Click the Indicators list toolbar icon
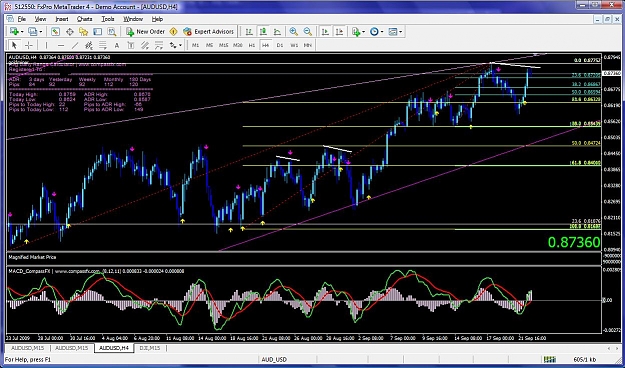Viewport: 625px width, 368px height. (356, 31)
